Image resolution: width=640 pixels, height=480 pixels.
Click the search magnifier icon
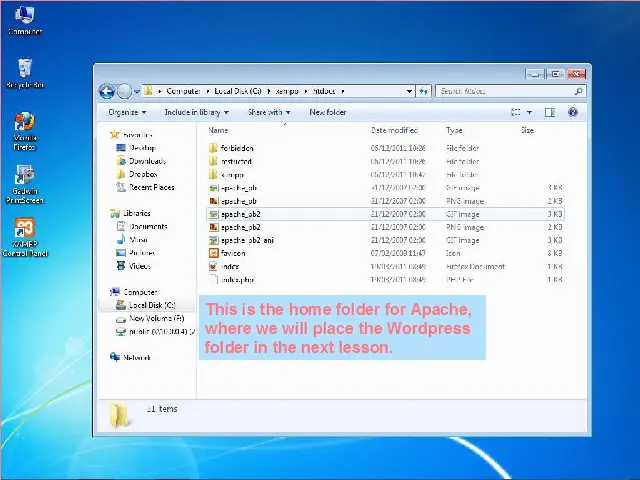point(578,91)
